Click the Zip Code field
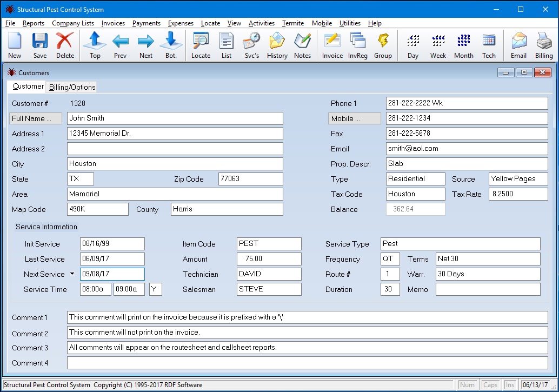Screen dimensions: 559x392 click(251, 179)
